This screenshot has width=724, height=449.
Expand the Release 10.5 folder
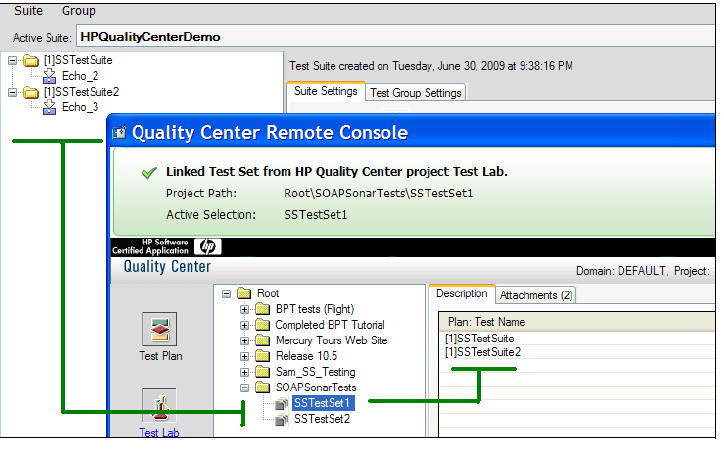point(244,357)
